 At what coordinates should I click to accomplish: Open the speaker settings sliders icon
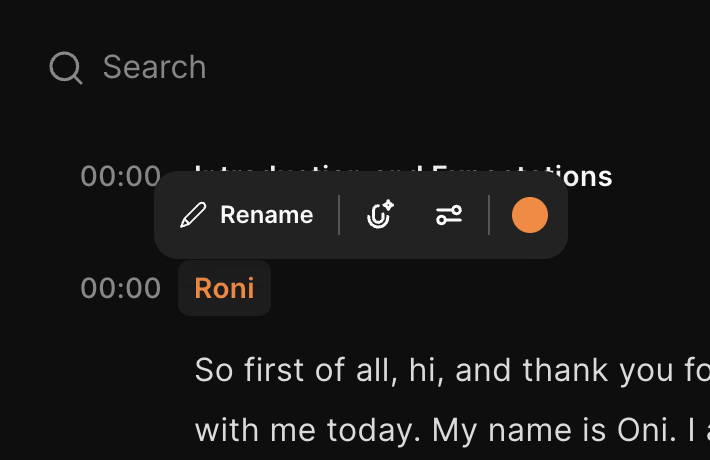tap(449, 215)
